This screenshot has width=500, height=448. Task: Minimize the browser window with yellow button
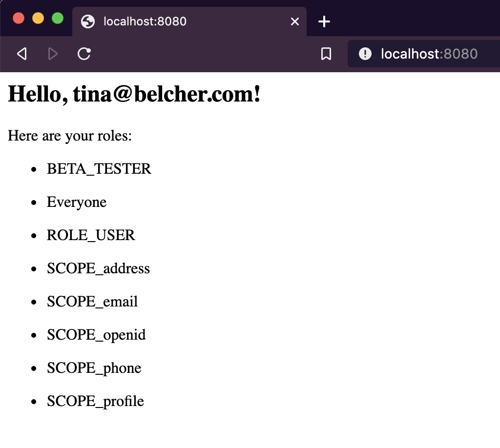[x=38, y=19]
